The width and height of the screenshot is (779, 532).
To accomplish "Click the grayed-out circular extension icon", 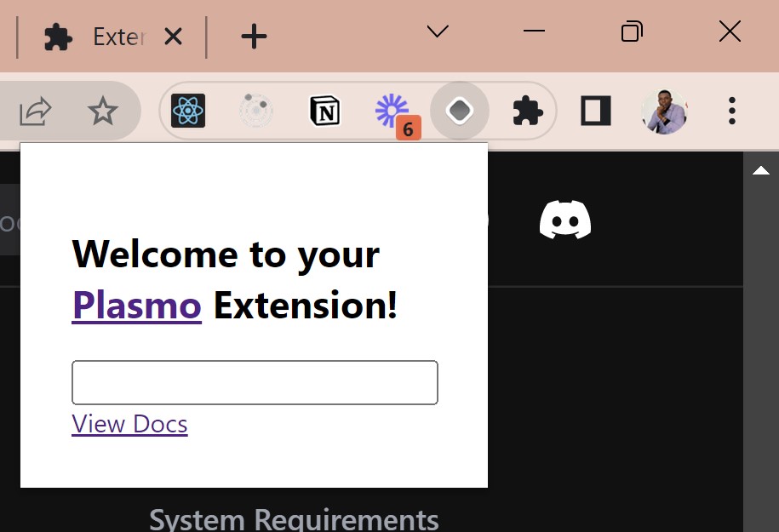I will [x=255, y=111].
